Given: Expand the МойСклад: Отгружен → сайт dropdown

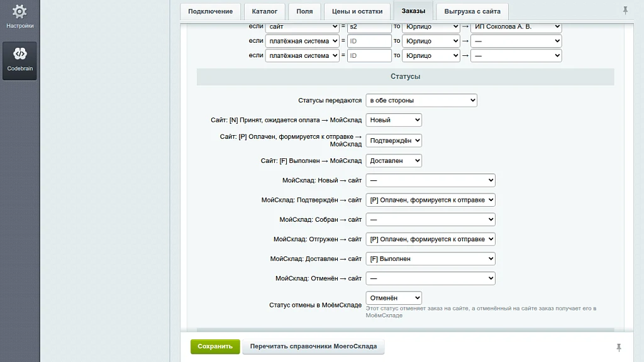Looking at the screenshot, I should 430,239.
